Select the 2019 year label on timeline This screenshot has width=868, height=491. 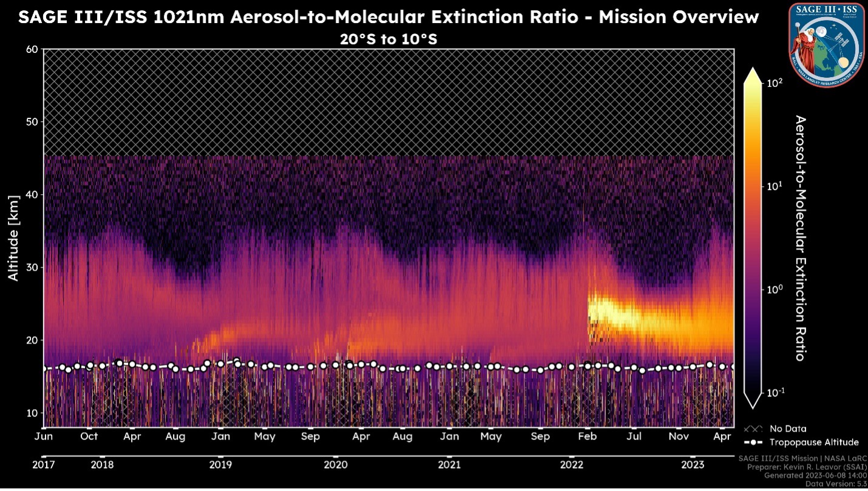[220, 465]
